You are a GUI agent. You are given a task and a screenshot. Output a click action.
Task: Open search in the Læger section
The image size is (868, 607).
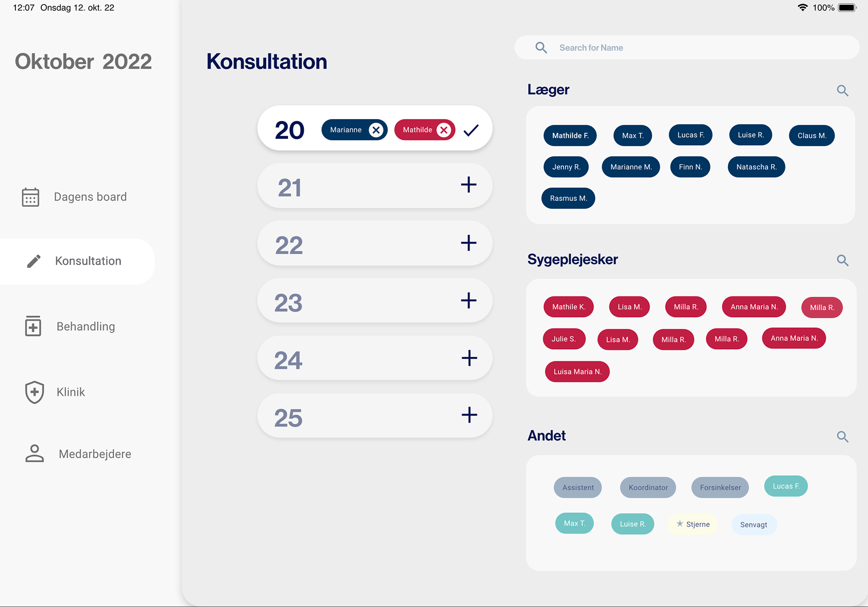842,90
